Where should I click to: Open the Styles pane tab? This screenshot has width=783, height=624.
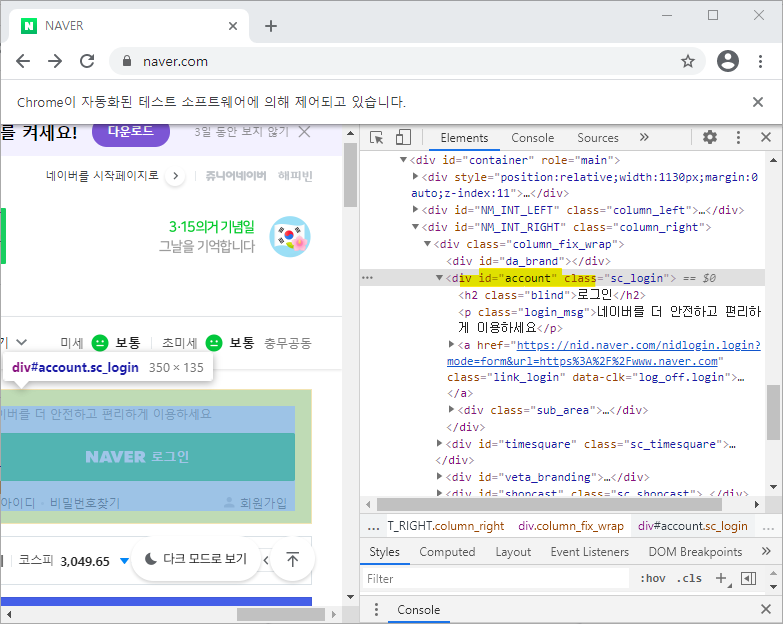(x=385, y=552)
